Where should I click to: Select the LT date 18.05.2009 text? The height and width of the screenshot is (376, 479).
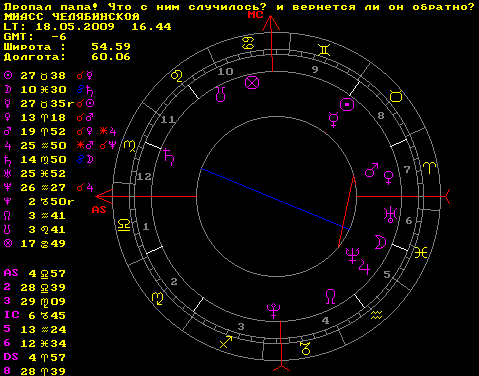tap(75, 27)
